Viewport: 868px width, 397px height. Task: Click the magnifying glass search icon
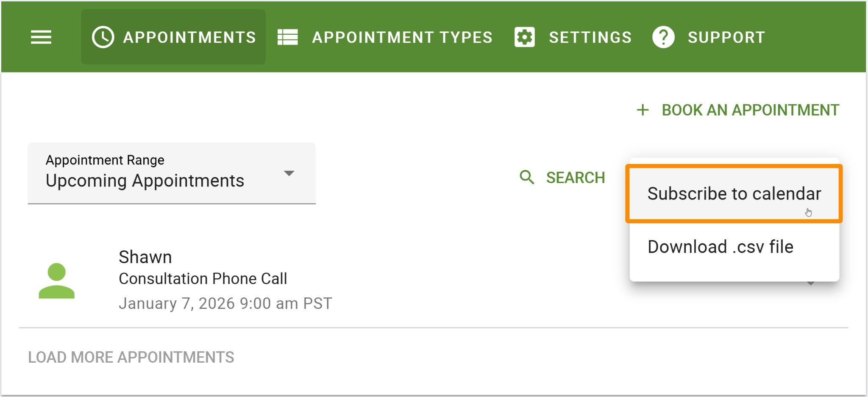point(527,178)
